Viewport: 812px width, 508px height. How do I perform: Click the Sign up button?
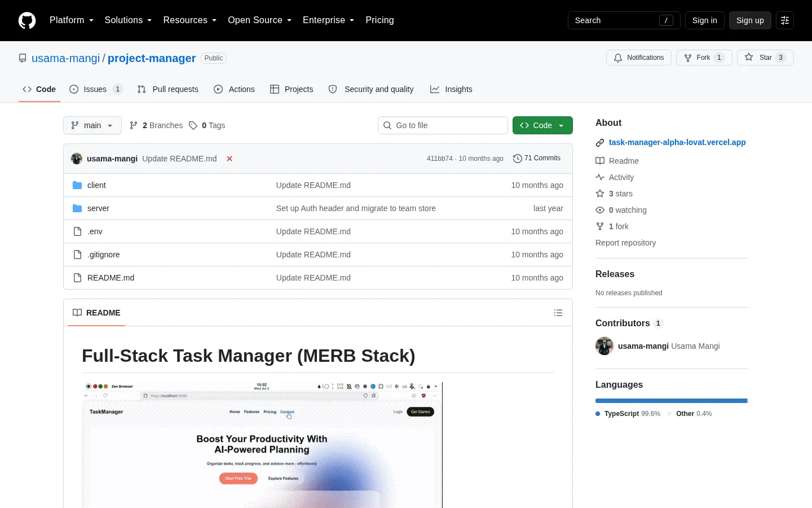[750, 20]
